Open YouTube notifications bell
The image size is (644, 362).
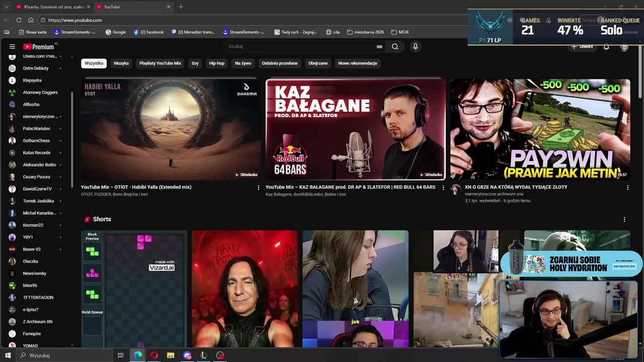pyautogui.click(x=606, y=47)
